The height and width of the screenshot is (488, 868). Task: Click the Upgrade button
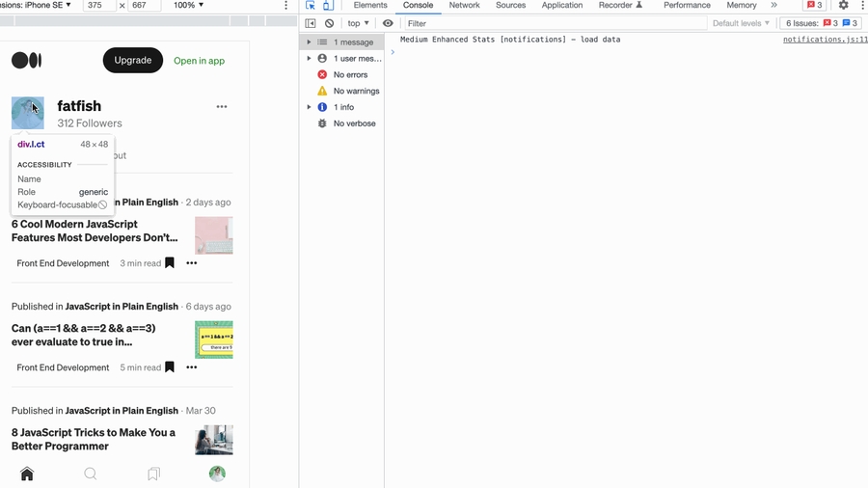point(133,60)
